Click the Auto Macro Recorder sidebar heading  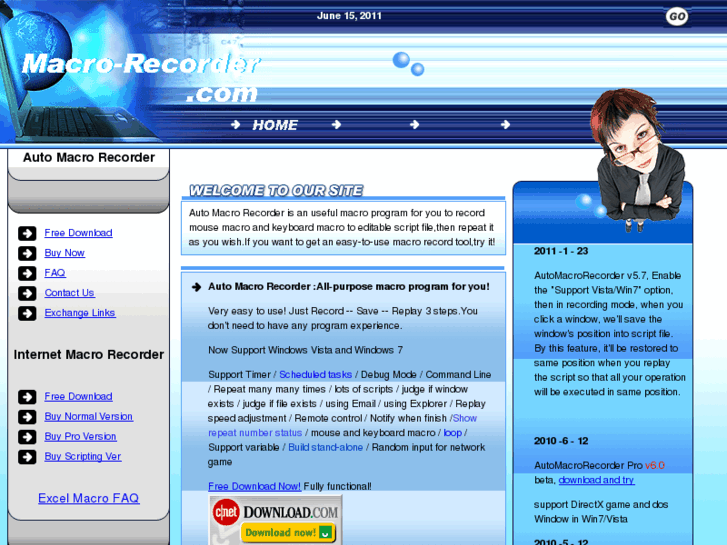click(x=89, y=157)
